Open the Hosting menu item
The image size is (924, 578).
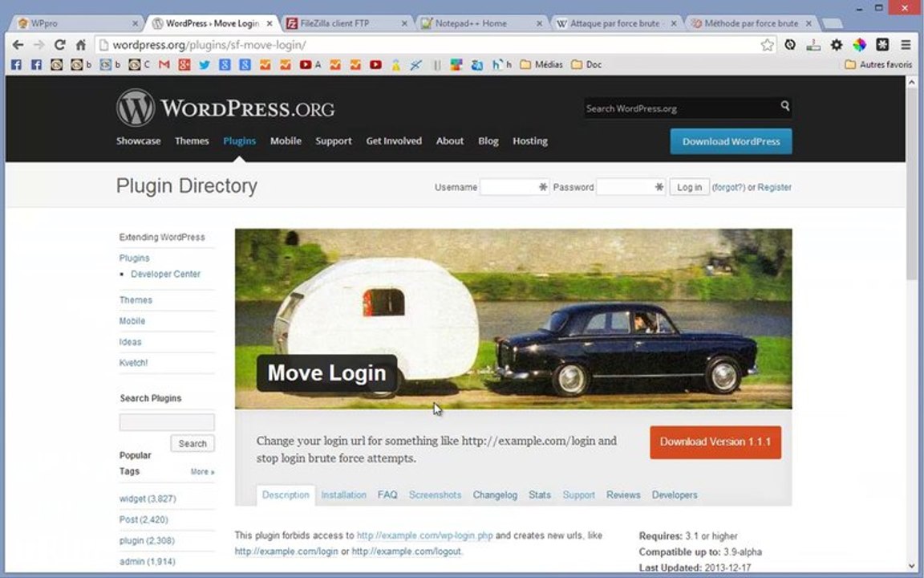point(529,141)
